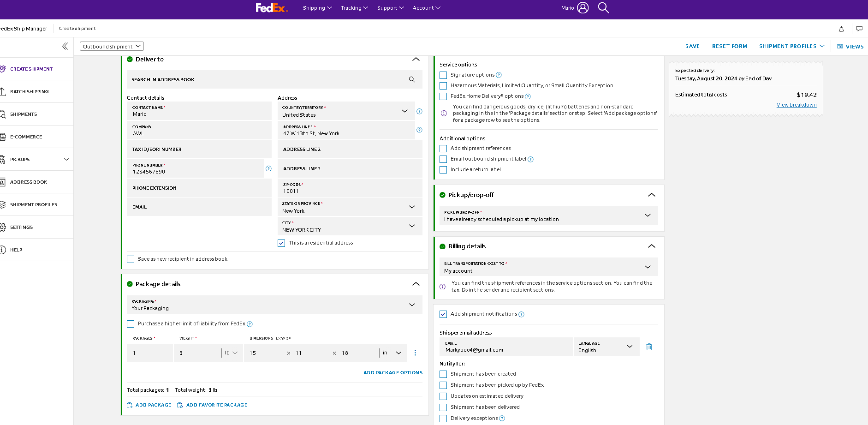Viewport: 868px width, 425px height.
Task: Click help icon beside Email outbound shipment label
Action: point(530,159)
